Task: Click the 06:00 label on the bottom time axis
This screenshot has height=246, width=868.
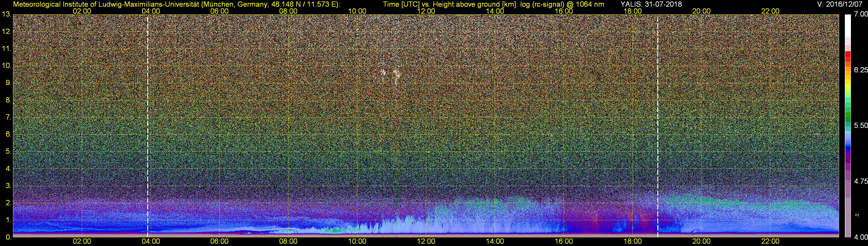Action: point(219,241)
